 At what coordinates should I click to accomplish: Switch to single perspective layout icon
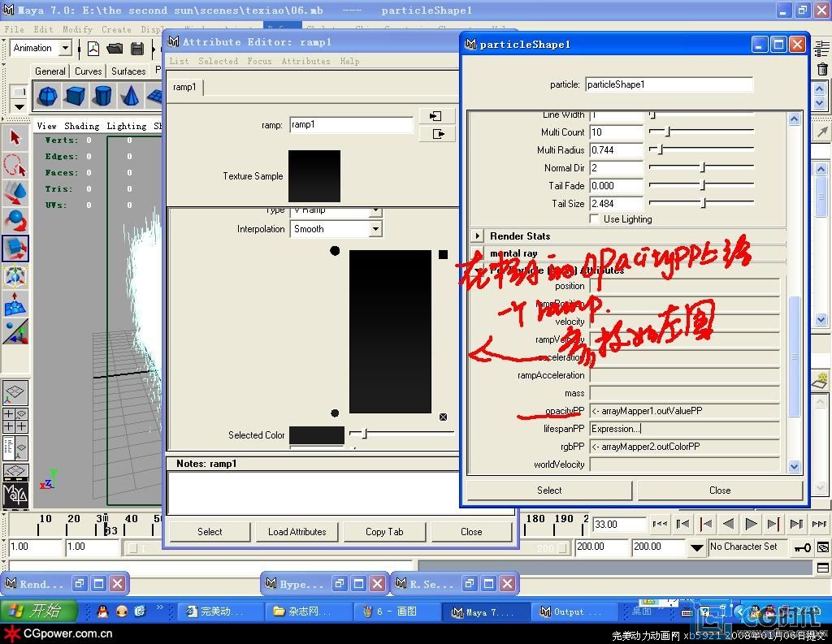click(x=15, y=391)
